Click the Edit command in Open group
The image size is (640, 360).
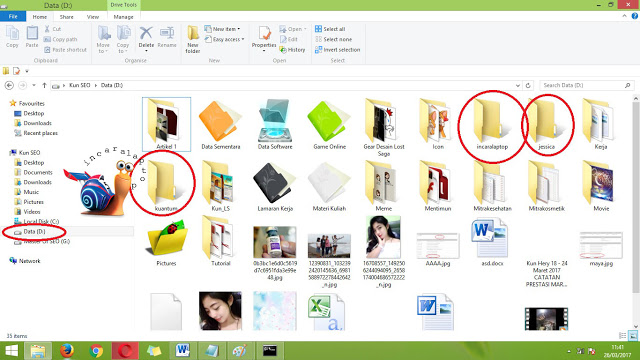(x=289, y=39)
